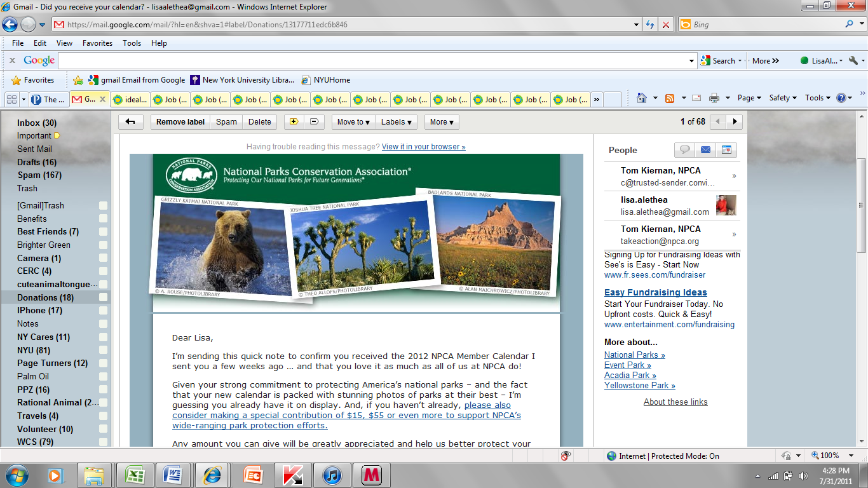Screen dimensions: 868x488
Task: Click the calendar icon in People panel
Action: (726, 150)
